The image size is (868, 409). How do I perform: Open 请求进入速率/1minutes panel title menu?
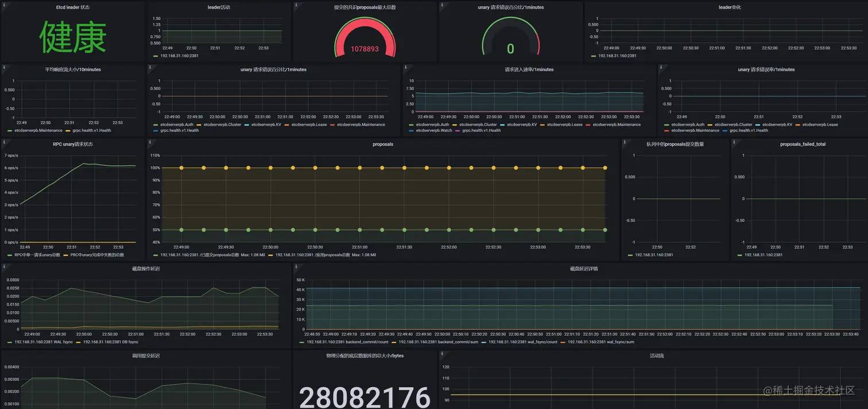529,69
